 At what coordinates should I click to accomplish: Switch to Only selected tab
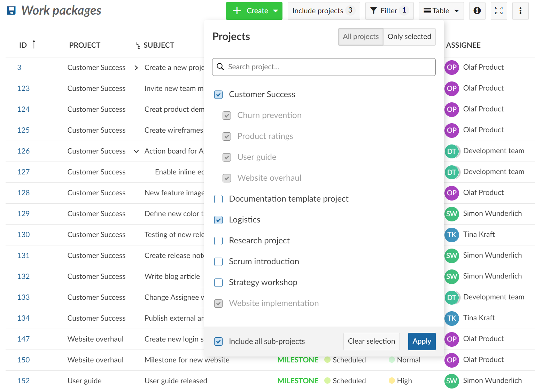(409, 37)
